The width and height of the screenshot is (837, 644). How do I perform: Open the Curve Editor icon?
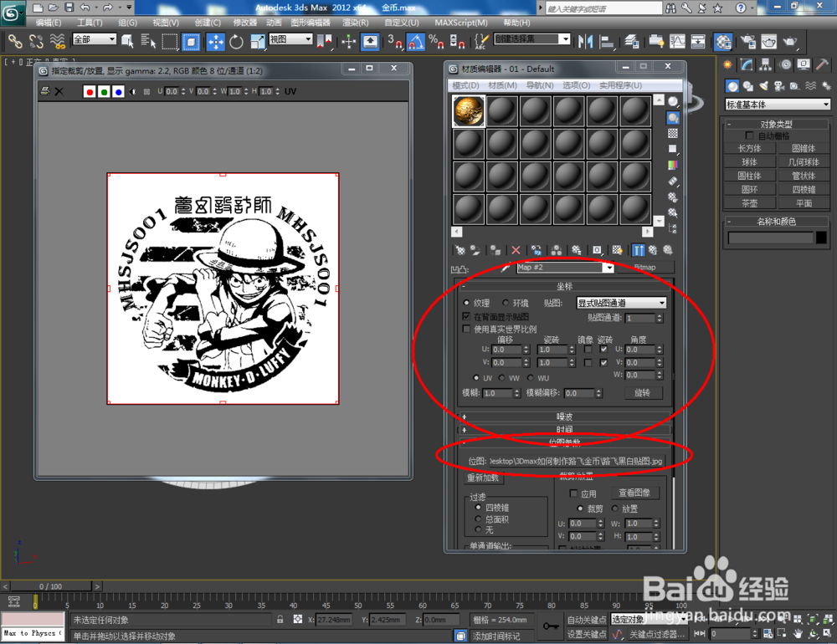(677, 42)
